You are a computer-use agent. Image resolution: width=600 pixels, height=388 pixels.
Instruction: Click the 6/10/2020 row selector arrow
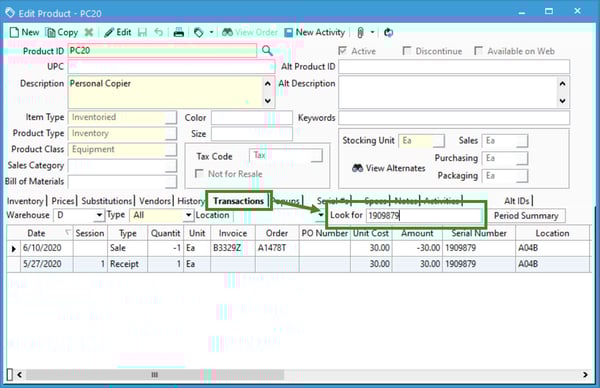[x=13, y=248]
